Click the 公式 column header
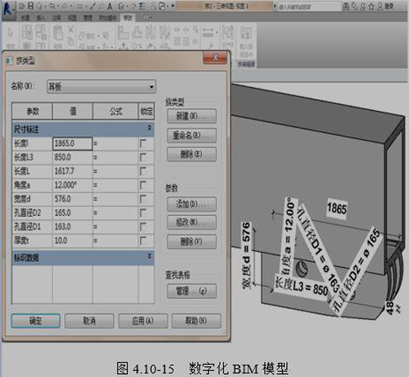 [x=116, y=111]
